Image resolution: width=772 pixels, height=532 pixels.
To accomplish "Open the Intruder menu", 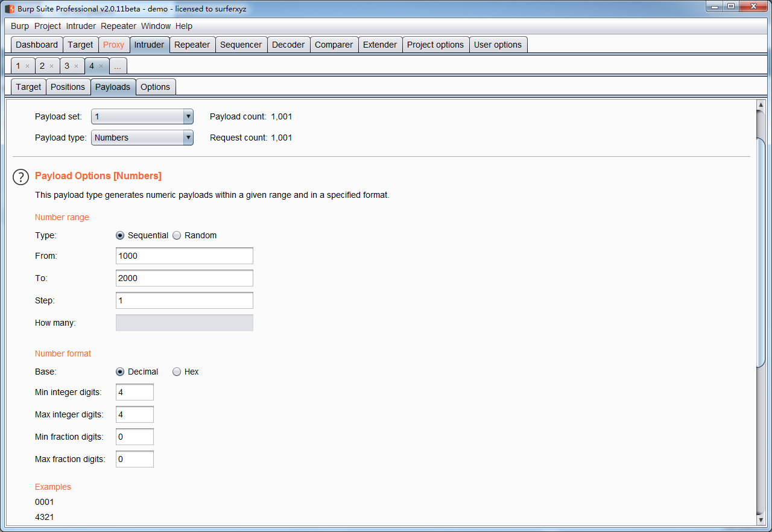I will click(80, 26).
